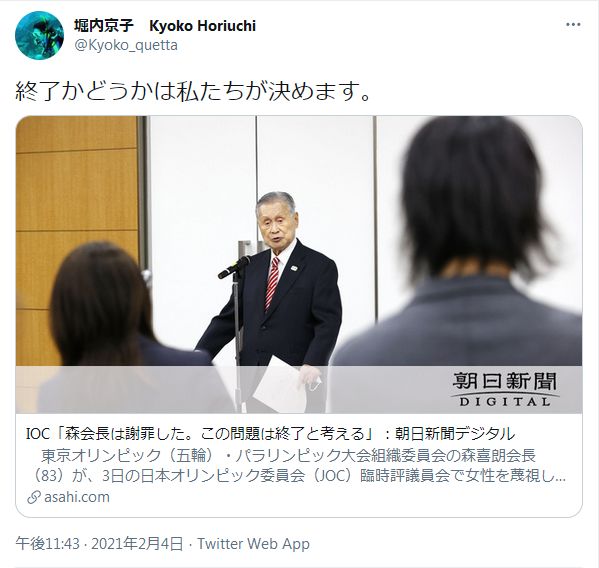Select the tweet text 終了かどうかは私たちが決めます。
The width and height of the screenshot is (599, 568).
tap(193, 92)
